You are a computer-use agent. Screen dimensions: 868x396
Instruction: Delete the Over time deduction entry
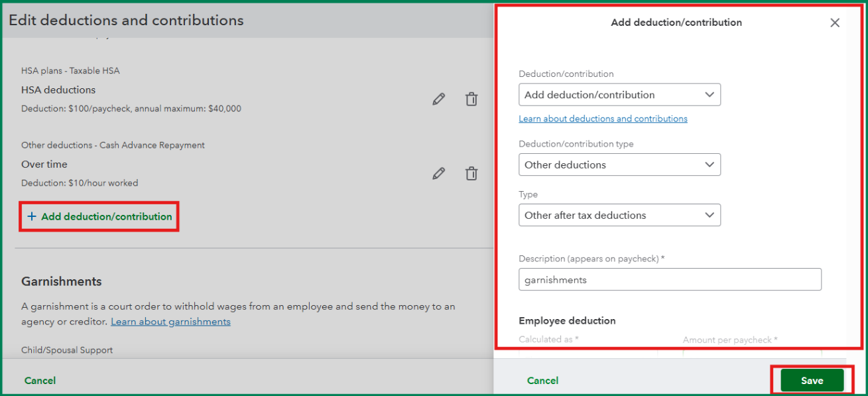pos(471,174)
